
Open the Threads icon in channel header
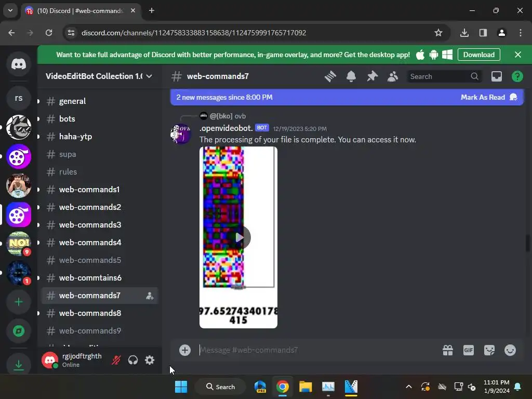click(x=330, y=76)
